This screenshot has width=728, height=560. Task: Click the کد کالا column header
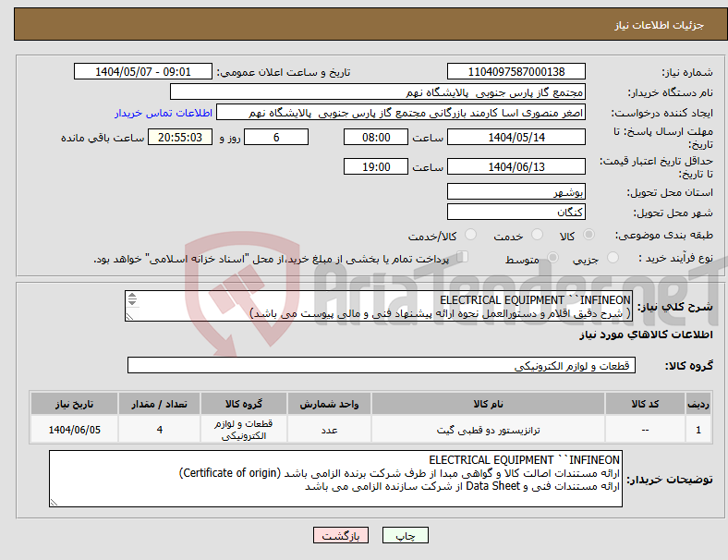[645, 404]
